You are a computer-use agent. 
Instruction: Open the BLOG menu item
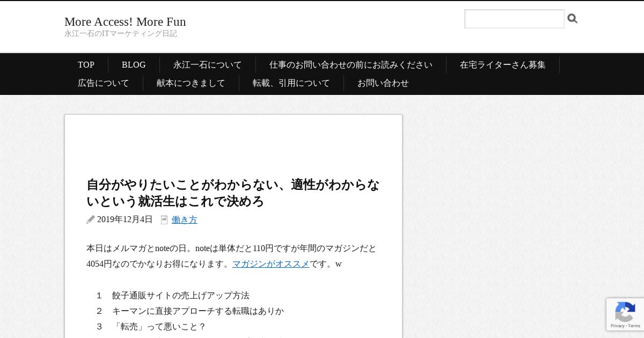tap(134, 65)
